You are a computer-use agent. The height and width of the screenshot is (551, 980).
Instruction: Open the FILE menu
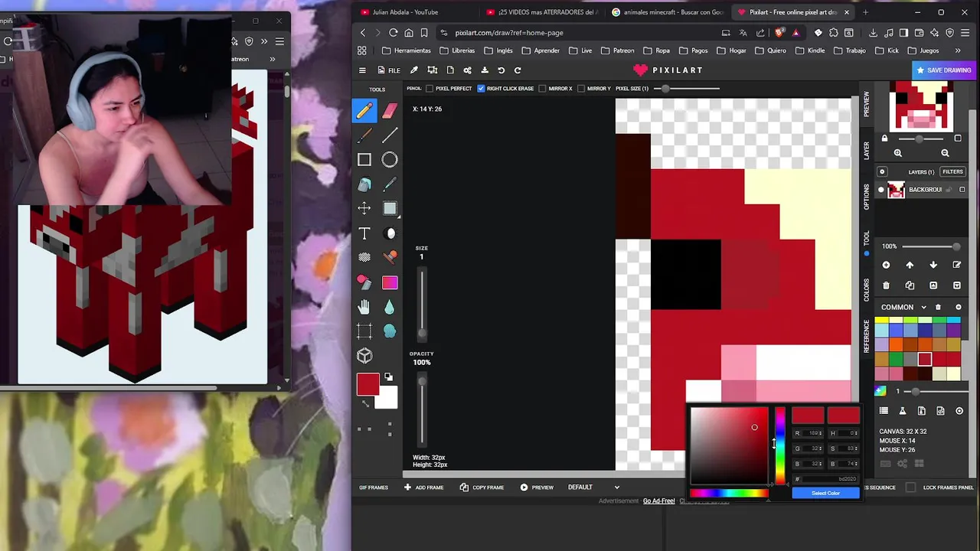(389, 70)
